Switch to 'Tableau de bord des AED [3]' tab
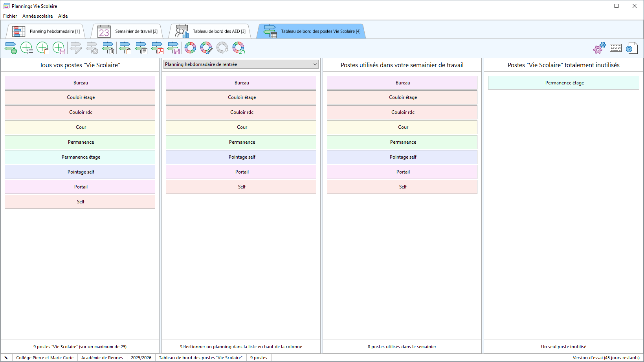644x362 pixels. 211,31
